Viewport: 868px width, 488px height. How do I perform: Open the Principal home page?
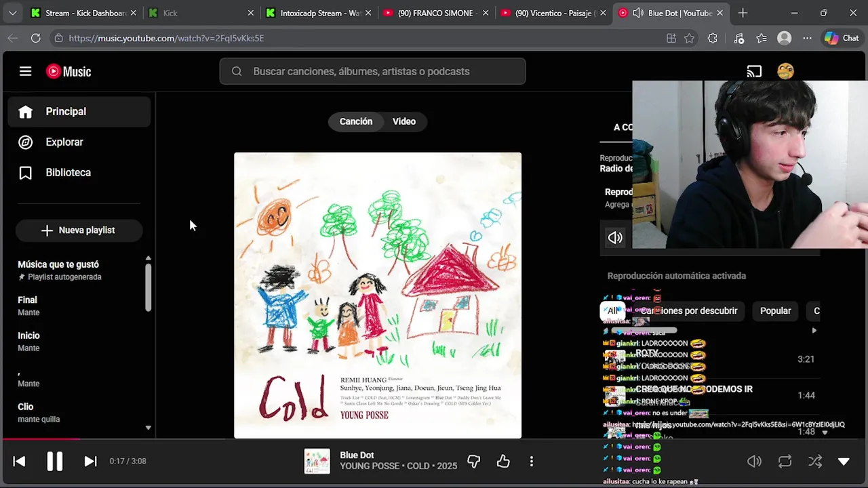point(79,112)
